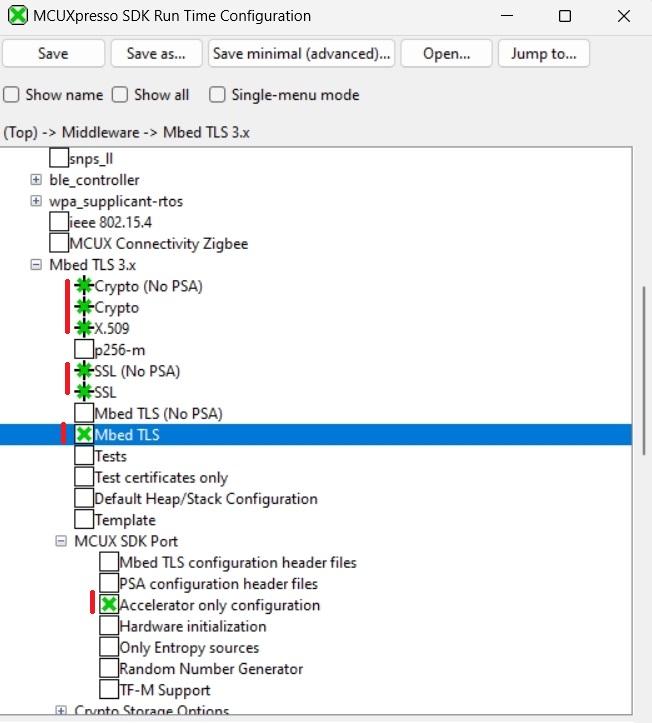
Task: Select the Hardware initialization tree item
Action: point(192,626)
